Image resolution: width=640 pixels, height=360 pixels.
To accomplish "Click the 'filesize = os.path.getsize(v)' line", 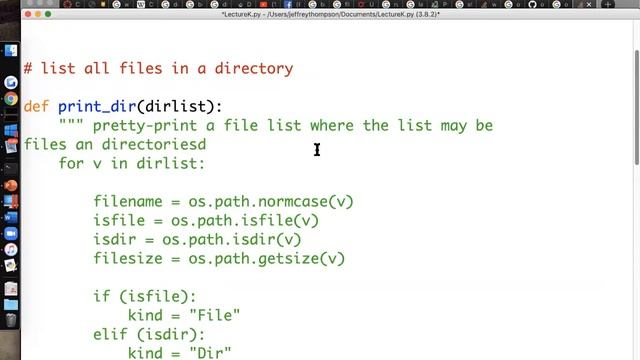I will tap(219, 258).
